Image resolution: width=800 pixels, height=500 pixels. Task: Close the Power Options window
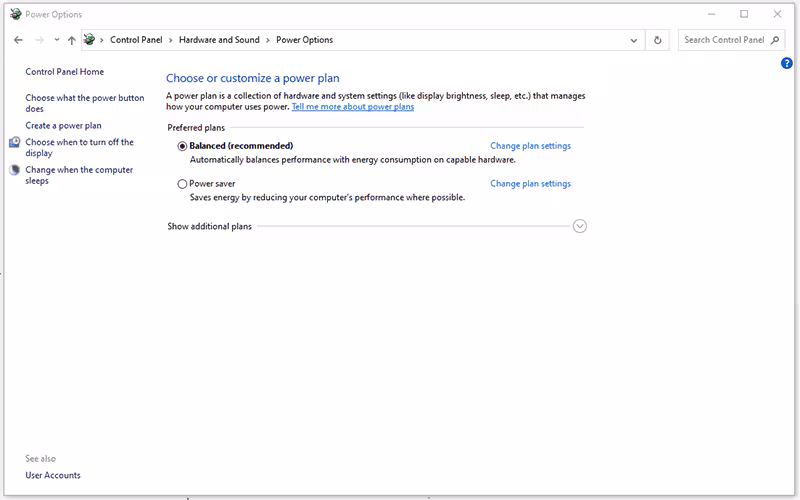click(777, 14)
